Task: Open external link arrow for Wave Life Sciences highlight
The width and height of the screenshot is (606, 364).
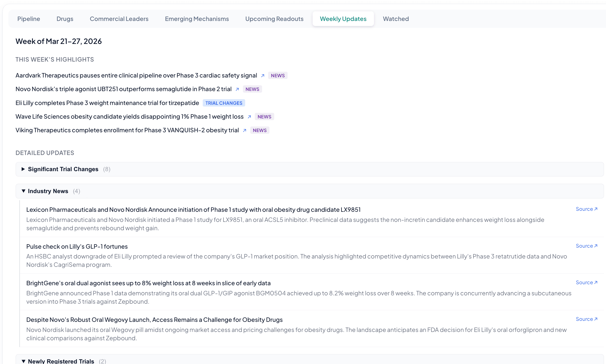Action: 249,117
